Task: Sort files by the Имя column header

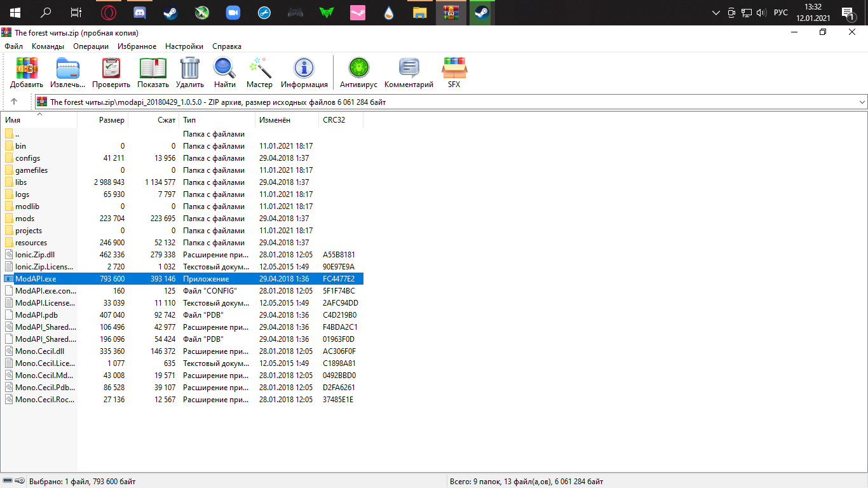Action: [39, 120]
